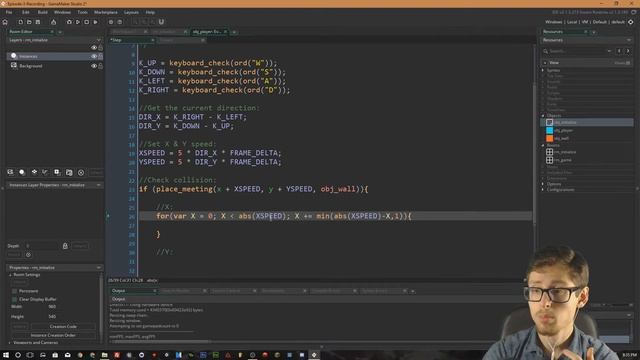Image resolution: width=640 pixels, height=360 pixels.
Task: Collapse the Properties rm_initialize panel
Action: click(98, 268)
